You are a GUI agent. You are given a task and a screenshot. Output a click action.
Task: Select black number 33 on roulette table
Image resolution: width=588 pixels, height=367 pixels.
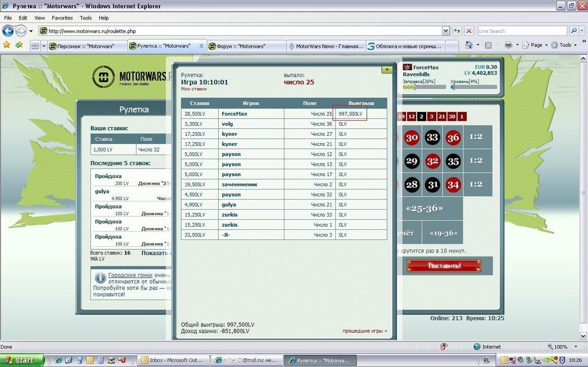432,138
